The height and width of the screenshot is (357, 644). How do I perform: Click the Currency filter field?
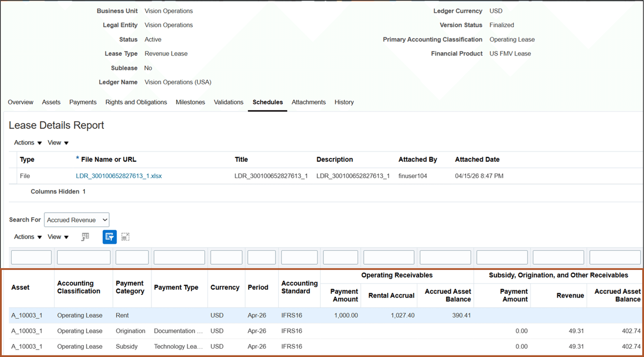(226, 257)
